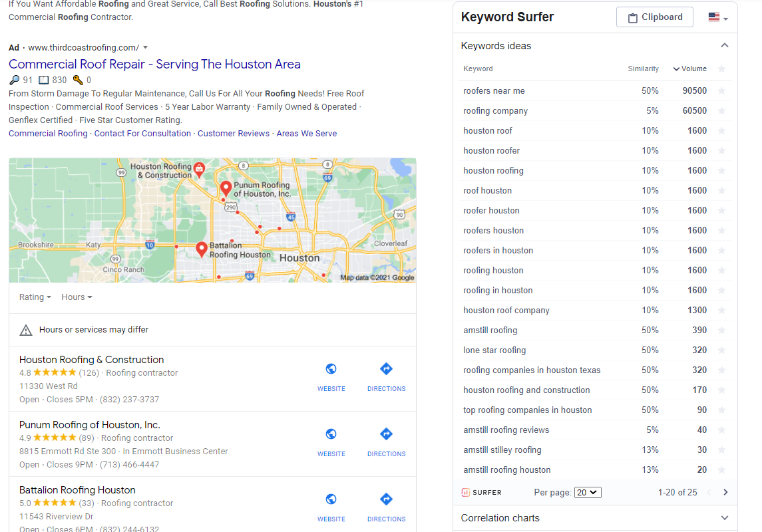Click the Surfer logo in panel footer
The height and width of the screenshot is (532, 762).
[481, 492]
